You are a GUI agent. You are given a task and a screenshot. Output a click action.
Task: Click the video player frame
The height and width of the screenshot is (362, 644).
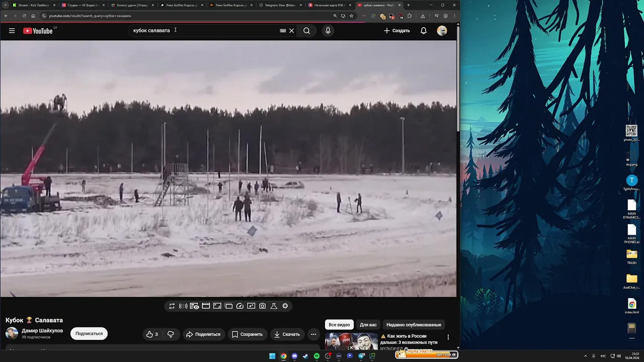click(x=228, y=168)
